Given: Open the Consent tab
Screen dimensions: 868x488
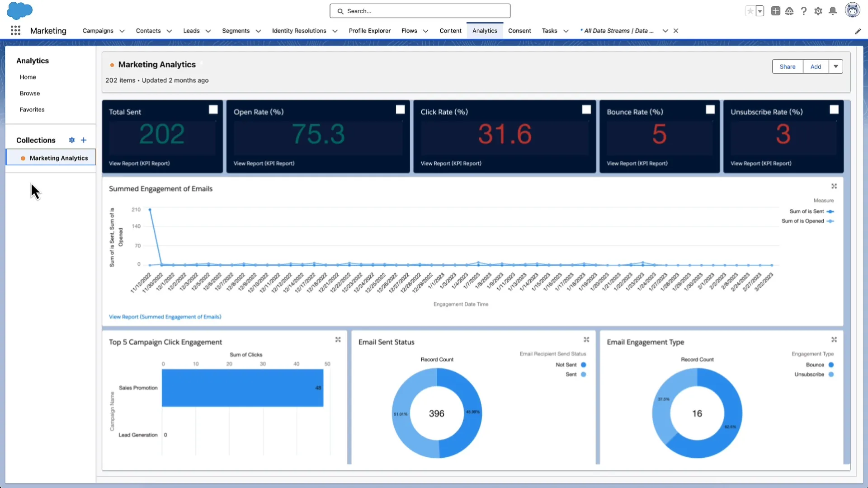Looking at the screenshot, I should (519, 31).
